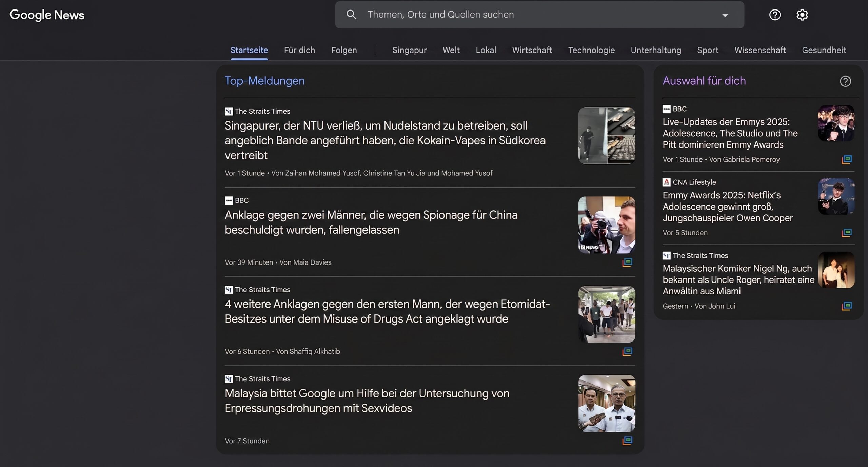The image size is (868, 467).
Task: Click the Spionage für China article thumbnail
Action: [x=607, y=225]
